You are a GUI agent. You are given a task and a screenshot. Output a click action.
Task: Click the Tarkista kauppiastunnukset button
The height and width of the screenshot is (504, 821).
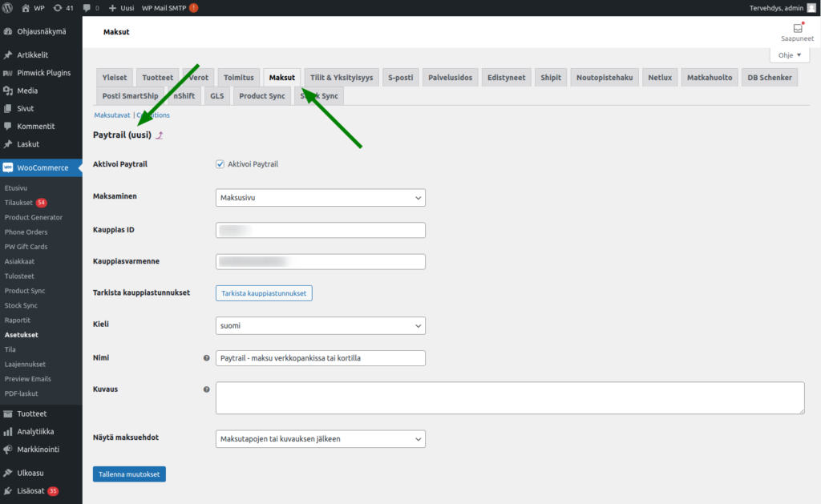point(264,293)
